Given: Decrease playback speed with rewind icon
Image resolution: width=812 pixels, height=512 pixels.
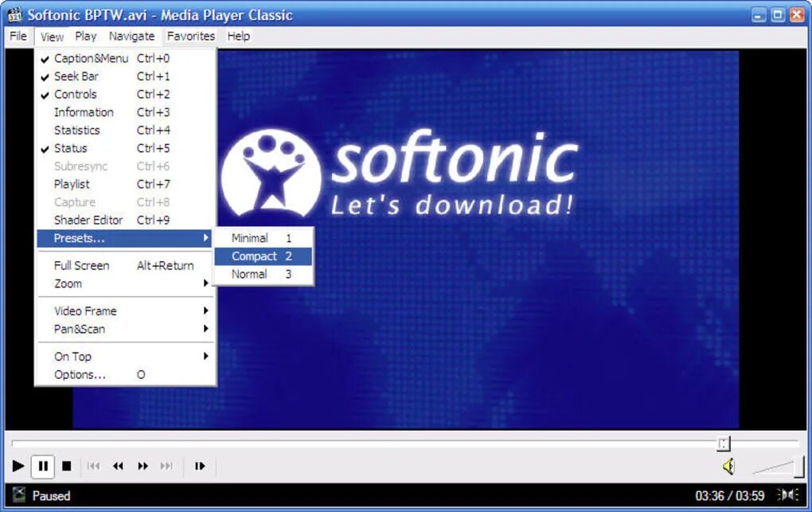Looking at the screenshot, I should [x=118, y=466].
